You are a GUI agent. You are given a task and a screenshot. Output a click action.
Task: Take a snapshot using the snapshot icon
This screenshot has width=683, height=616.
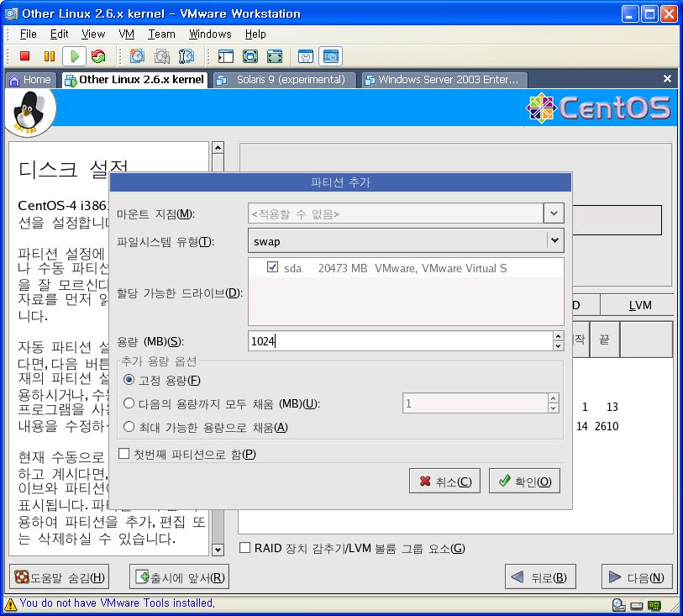[137, 56]
